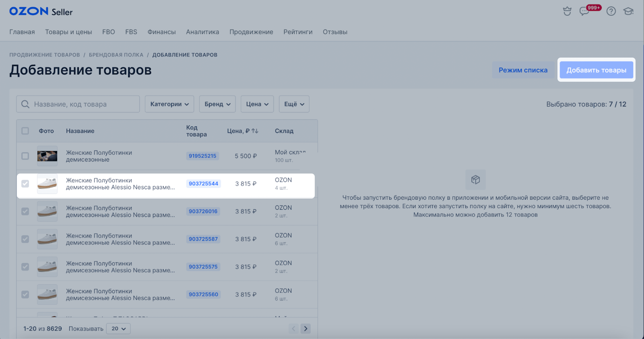The image size is (644, 339).
Task: Go to previous page arrow
Action: pyautogui.click(x=293, y=329)
